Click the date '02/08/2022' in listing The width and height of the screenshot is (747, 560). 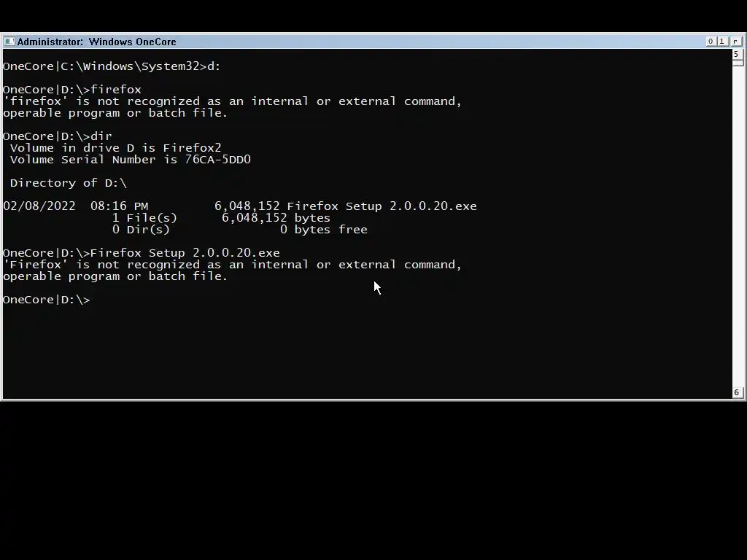[39, 206]
